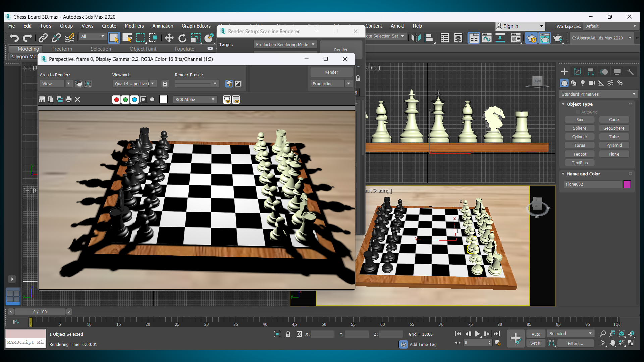Switch to Hierarchy tab in command panel

point(591,72)
